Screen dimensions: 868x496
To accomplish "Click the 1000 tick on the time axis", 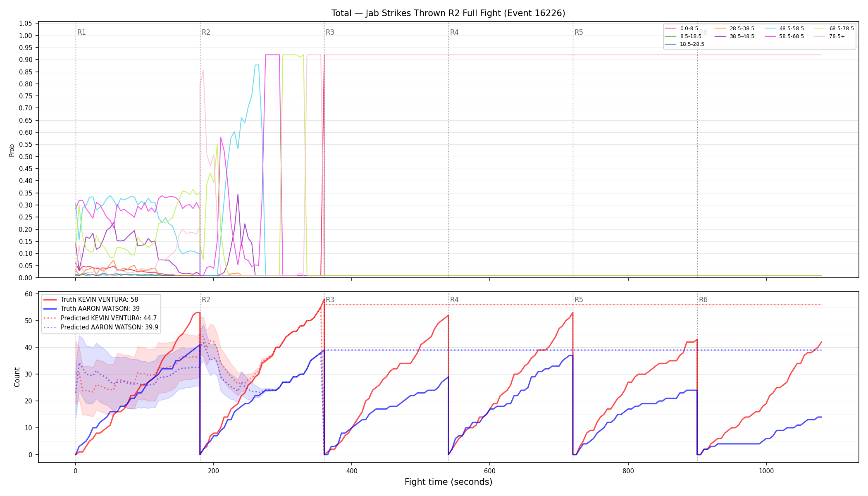I will click(766, 471).
